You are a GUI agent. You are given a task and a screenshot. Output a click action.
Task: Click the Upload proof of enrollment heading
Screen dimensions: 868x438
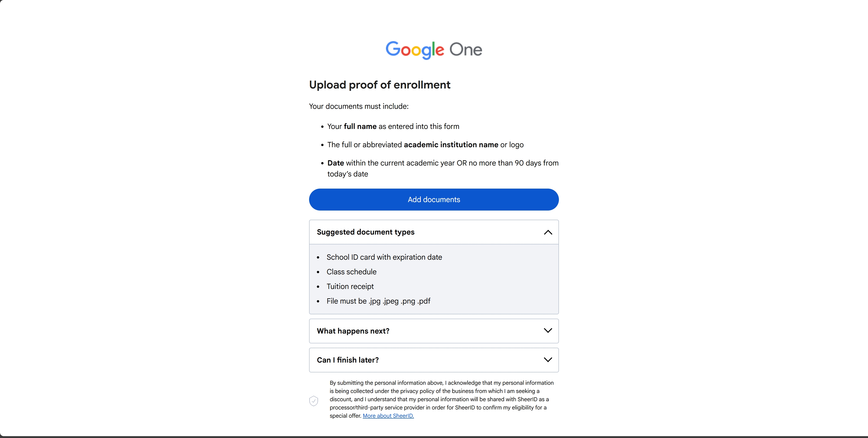click(379, 85)
